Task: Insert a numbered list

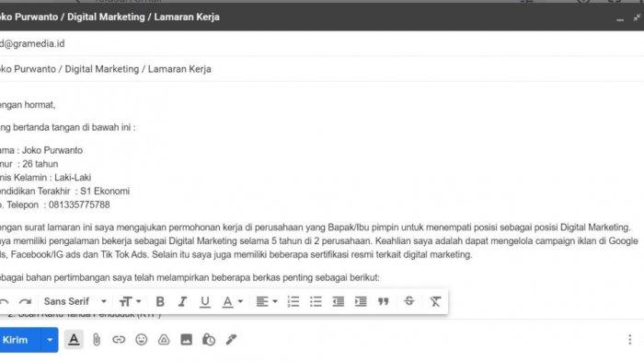Action: [293, 302]
